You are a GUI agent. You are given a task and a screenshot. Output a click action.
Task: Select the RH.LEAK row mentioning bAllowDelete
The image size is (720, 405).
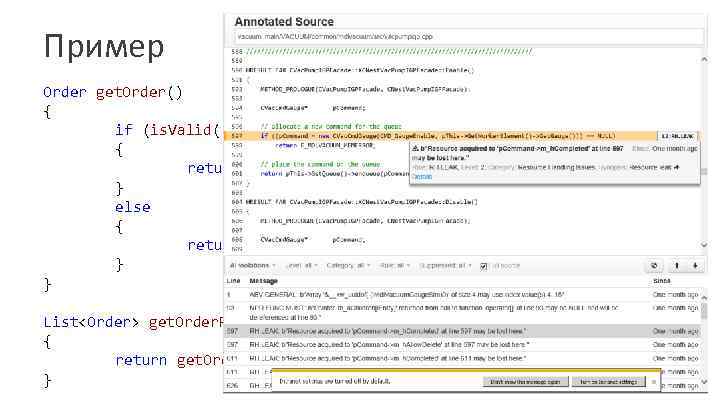463,344
